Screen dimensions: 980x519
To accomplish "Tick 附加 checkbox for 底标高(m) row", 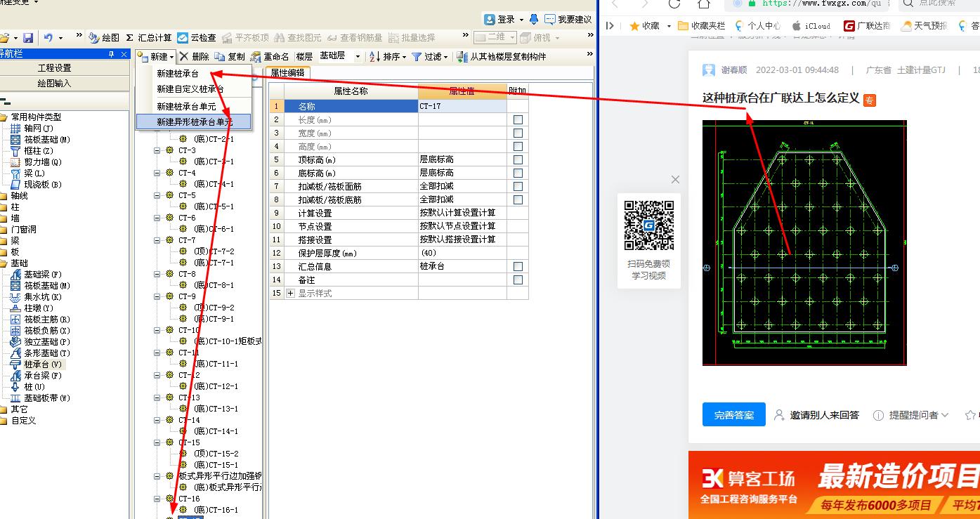I will (x=518, y=173).
